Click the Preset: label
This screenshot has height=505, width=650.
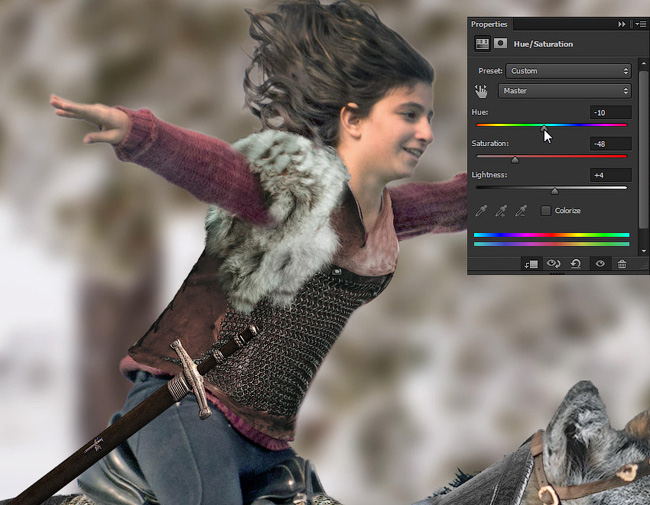tap(490, 71)
